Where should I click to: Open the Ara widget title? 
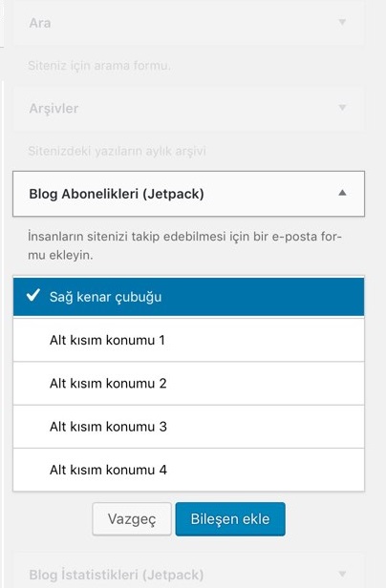click(40, 23)
